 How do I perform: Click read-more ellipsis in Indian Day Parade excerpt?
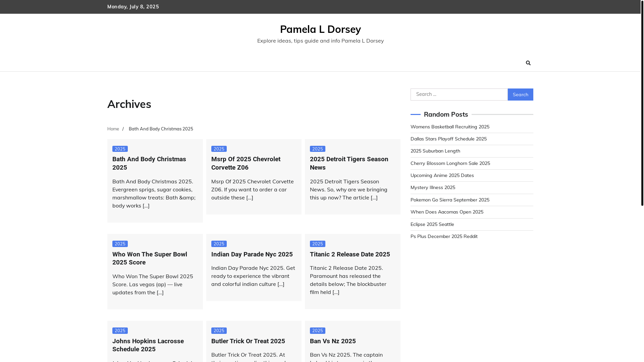click(x=281, y=284)
